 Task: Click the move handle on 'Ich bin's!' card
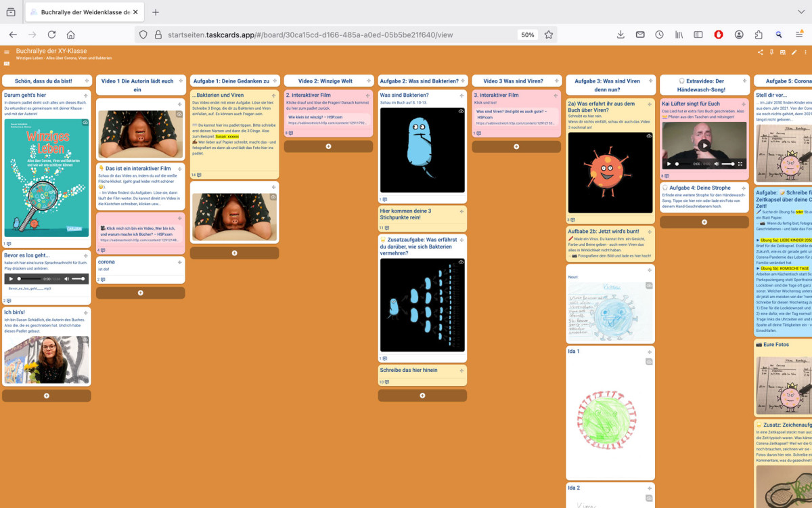[86, 312]
